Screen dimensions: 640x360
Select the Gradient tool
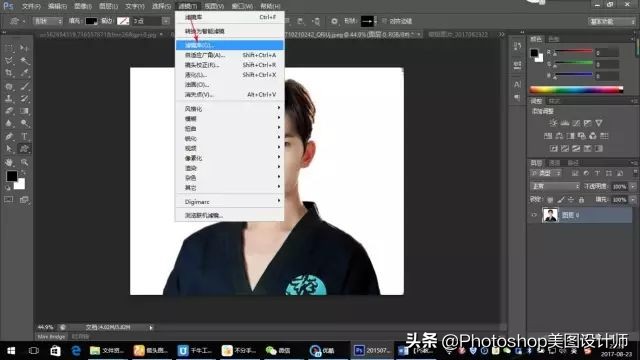(x=24, y=111)
